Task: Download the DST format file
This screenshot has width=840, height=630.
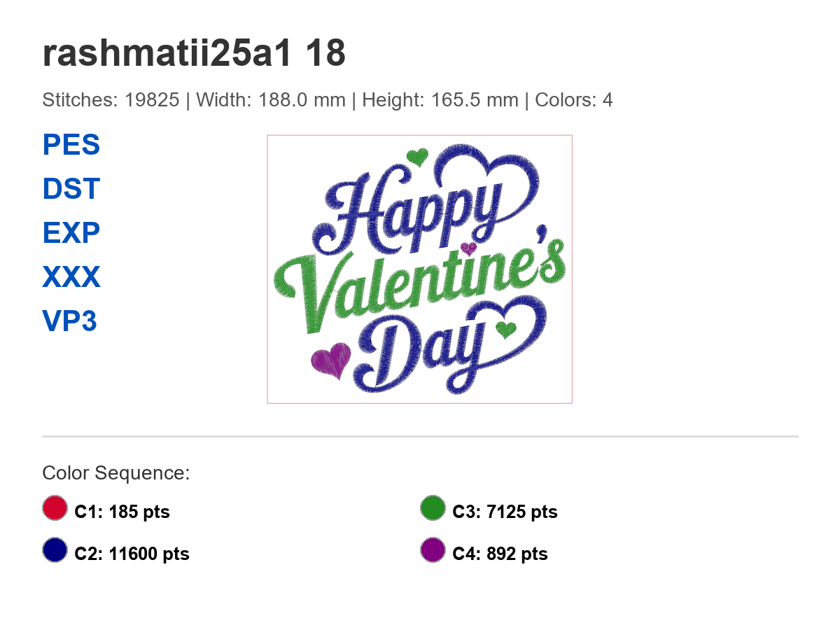Action: click(71, 189)
